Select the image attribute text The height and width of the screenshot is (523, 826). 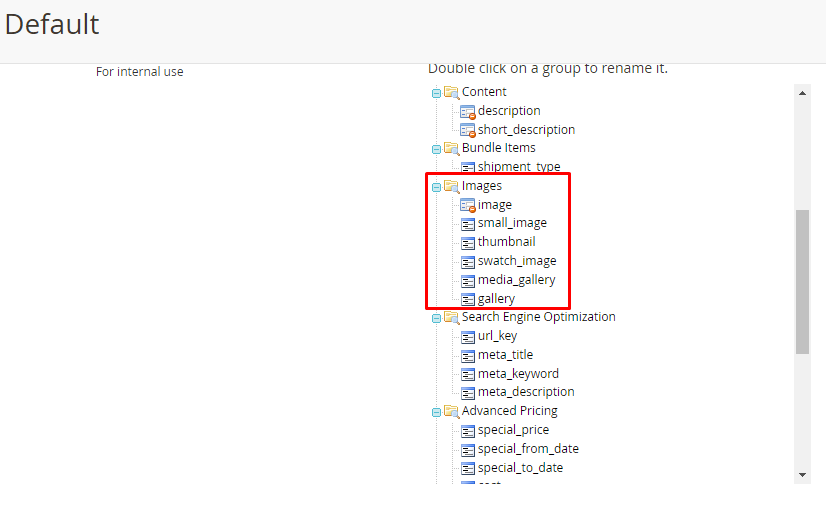click(x=495, y=205)
